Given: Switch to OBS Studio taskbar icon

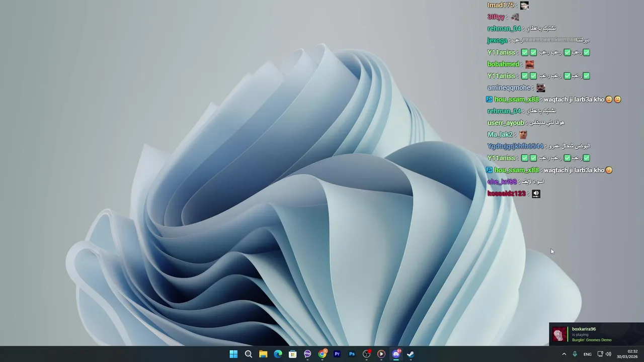Looking at the screenshot, I should click(367, 354).
